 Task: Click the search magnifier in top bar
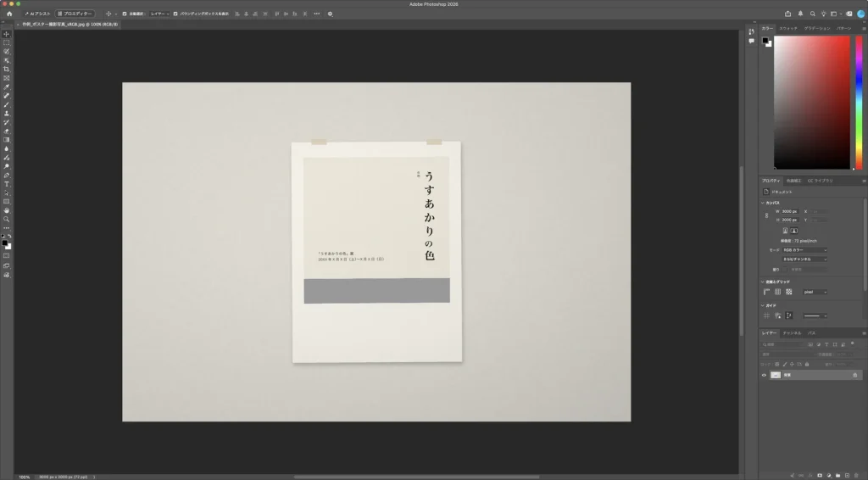click(812, 14)
